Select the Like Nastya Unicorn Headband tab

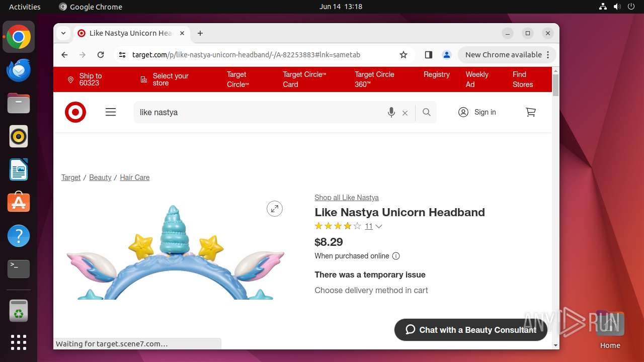point(132,33)
